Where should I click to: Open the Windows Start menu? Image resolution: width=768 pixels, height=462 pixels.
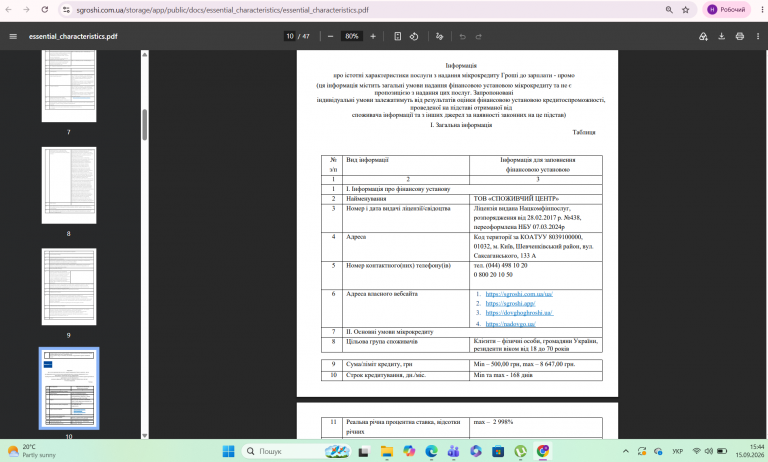[228, 451]
